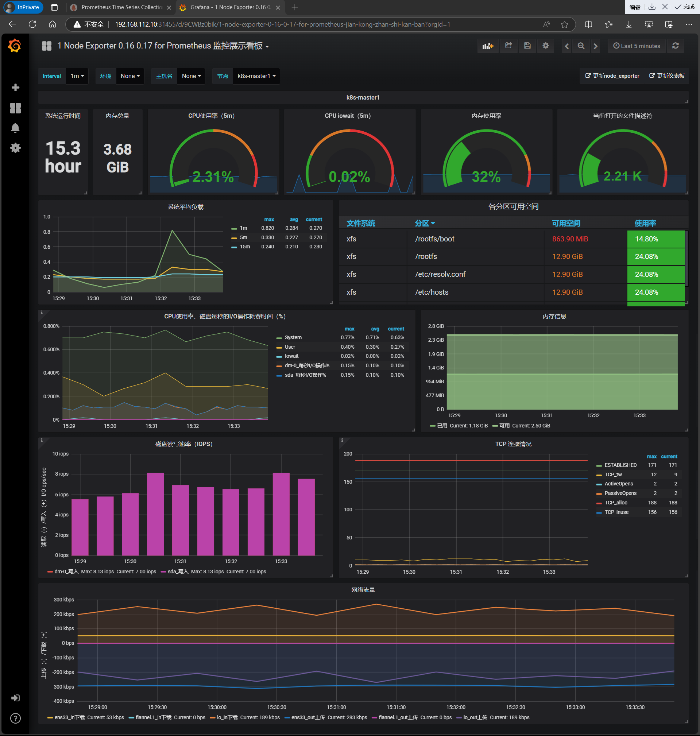Image resolution: width=700 pixels, height=736 pixels.
Task: Open the 节点 k8s-master1 dropdown
Action: pyautogui.click(x=256, y=76)
